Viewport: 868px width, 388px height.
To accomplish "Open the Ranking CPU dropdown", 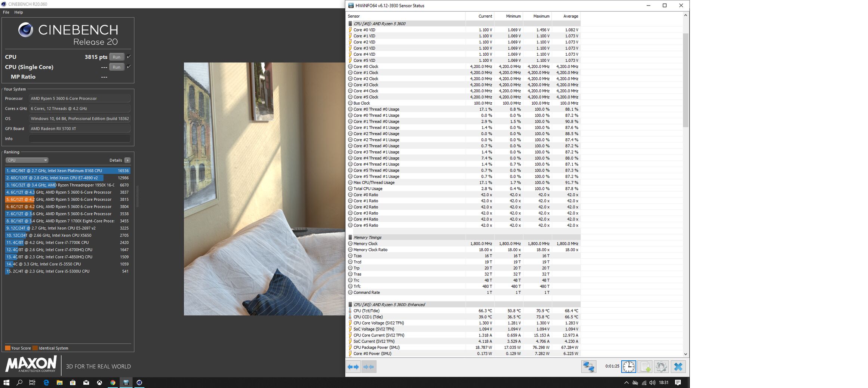I will [27, 160].
